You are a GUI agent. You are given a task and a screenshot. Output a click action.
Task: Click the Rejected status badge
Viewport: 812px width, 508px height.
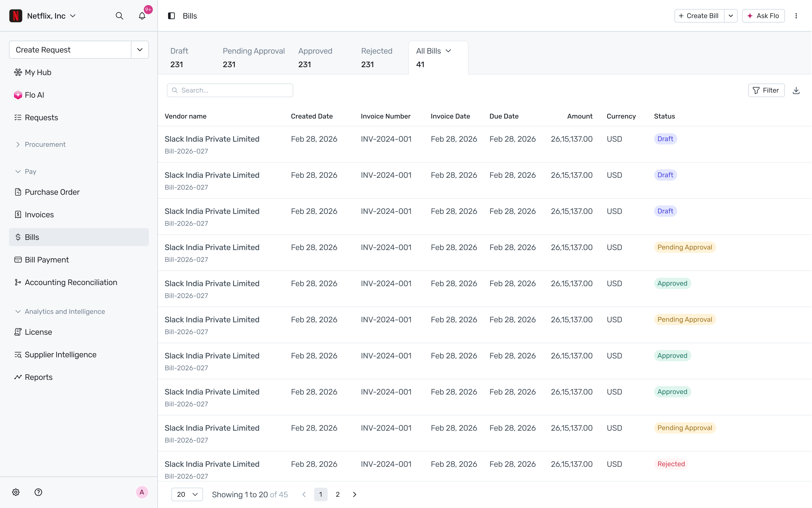point(671,464)
